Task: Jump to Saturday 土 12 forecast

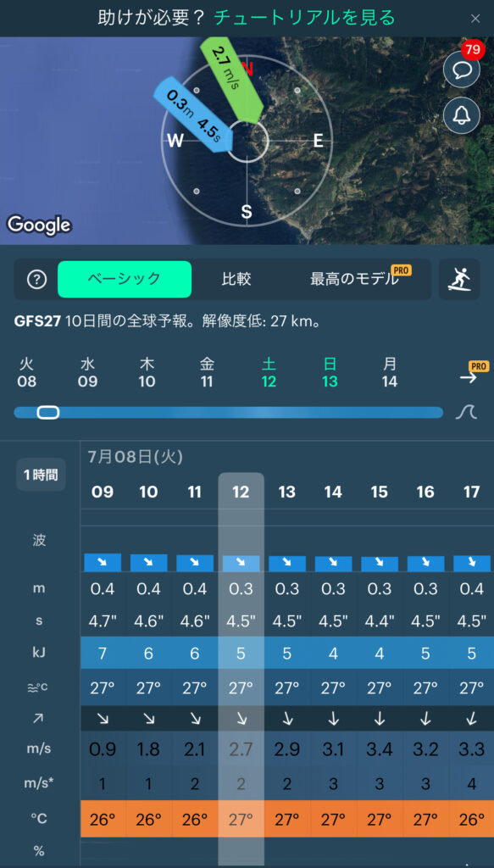Action: (x=269, y=373)
